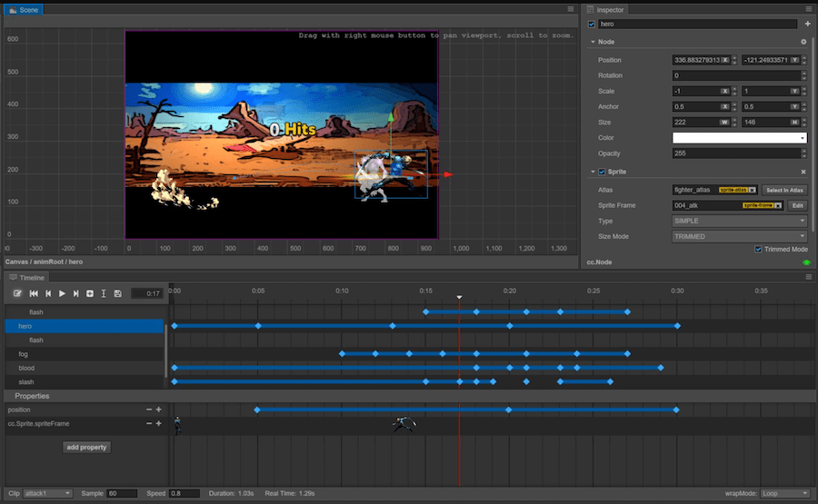818x504 pixels.
Task: Click the Select In Atlas button
Action: click(x=784, y=190)
